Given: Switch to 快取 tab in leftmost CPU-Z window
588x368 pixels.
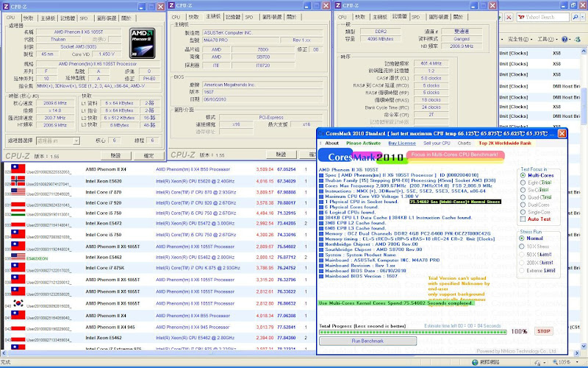Looking at the screenshot, I should point(29,18).
